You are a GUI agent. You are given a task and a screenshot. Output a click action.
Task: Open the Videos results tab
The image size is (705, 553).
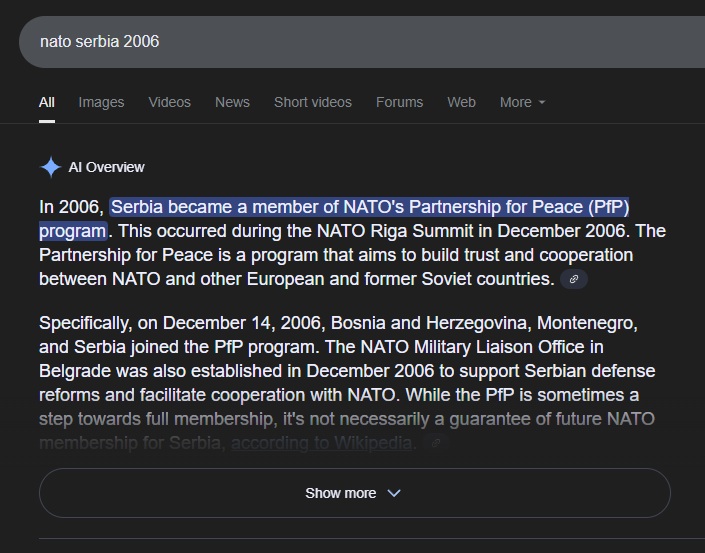(x=169, y=102)
